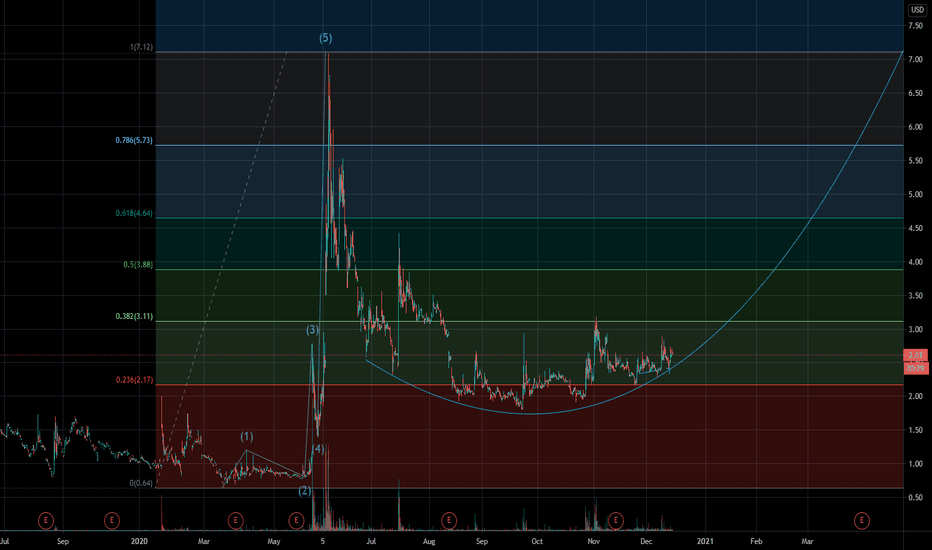The width and height of the screenshot is (932, 550).
Task: Click the Aug label on time axis
Action: point(429,542)
